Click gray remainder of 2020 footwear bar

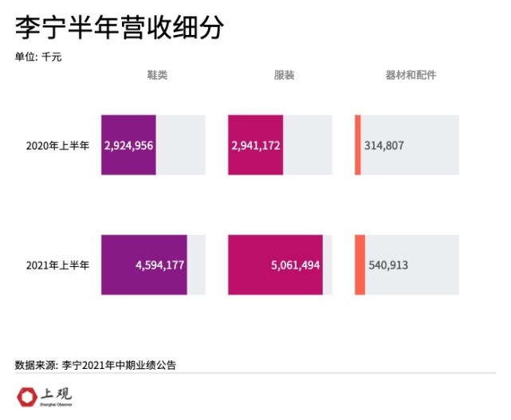[x=180, y=145]
